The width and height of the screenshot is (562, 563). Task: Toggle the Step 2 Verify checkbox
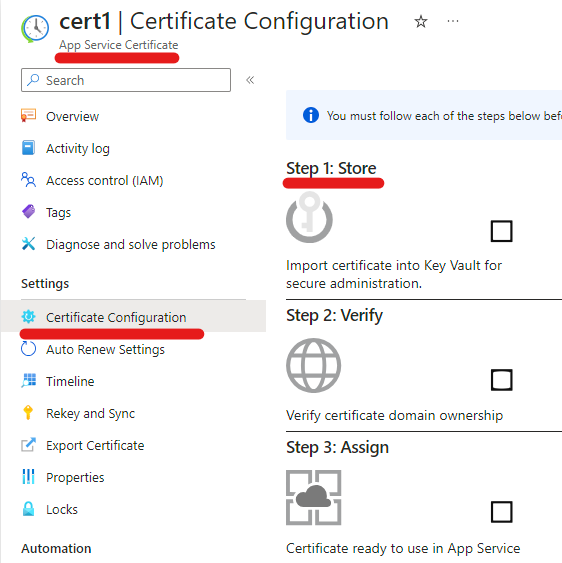click(501, 380)
